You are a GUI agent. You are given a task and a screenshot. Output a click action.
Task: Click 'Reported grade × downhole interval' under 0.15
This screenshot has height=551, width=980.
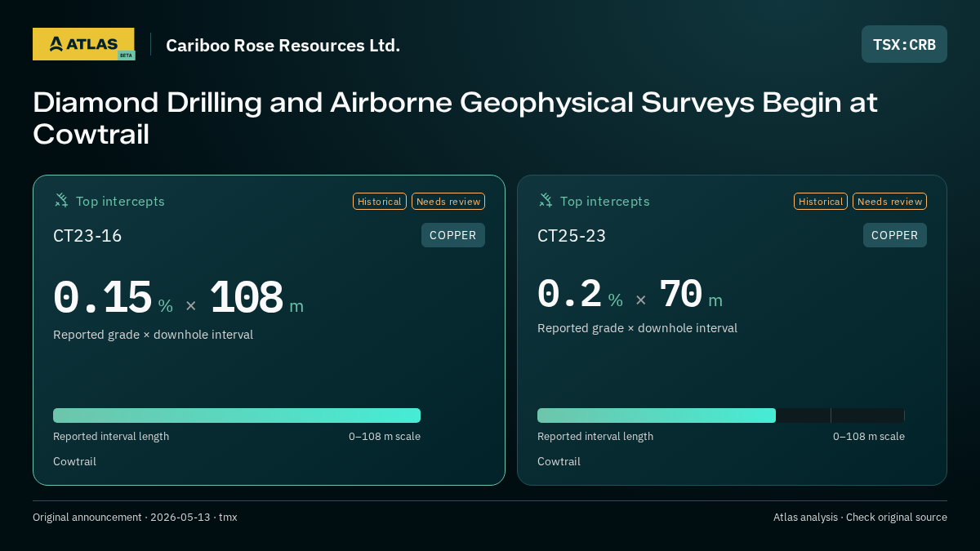click(153, 335)
